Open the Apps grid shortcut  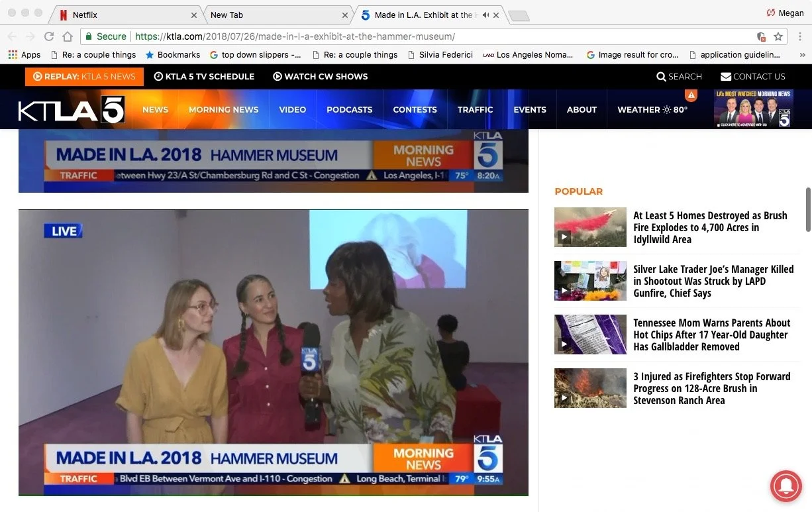[x=25, y=55]
